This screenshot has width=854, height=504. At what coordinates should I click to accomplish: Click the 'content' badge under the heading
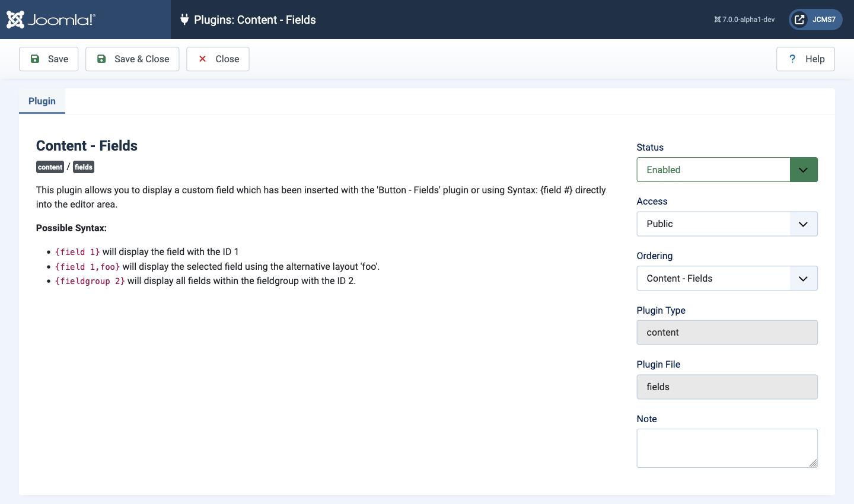50,167
